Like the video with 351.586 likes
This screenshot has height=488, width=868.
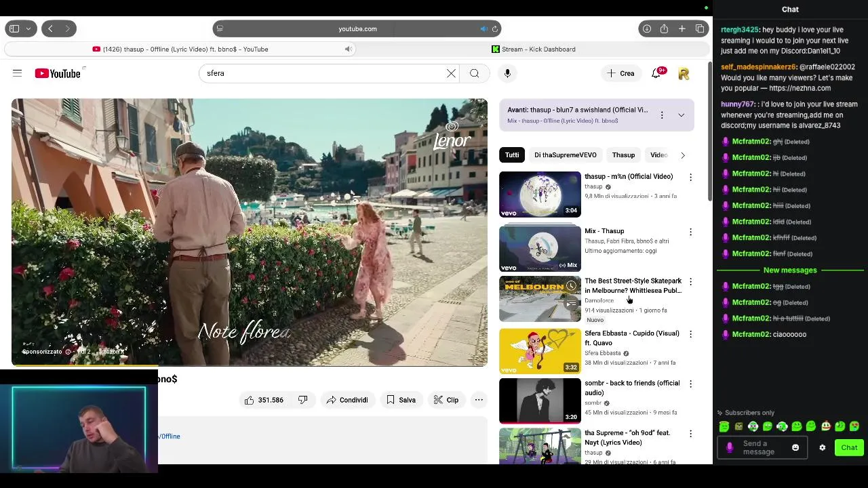tap(264, 400)
